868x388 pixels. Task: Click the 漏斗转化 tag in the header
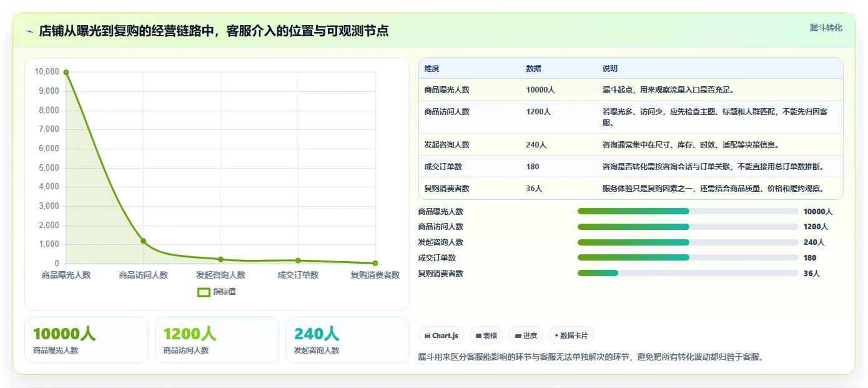click(826, 27)
